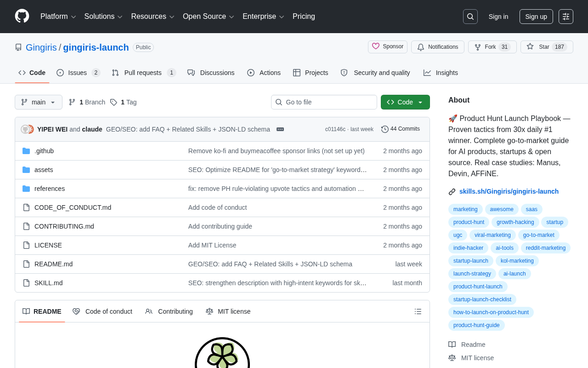Open the .github folder
This screenshot has height=368, width=588.
[44, 151]
